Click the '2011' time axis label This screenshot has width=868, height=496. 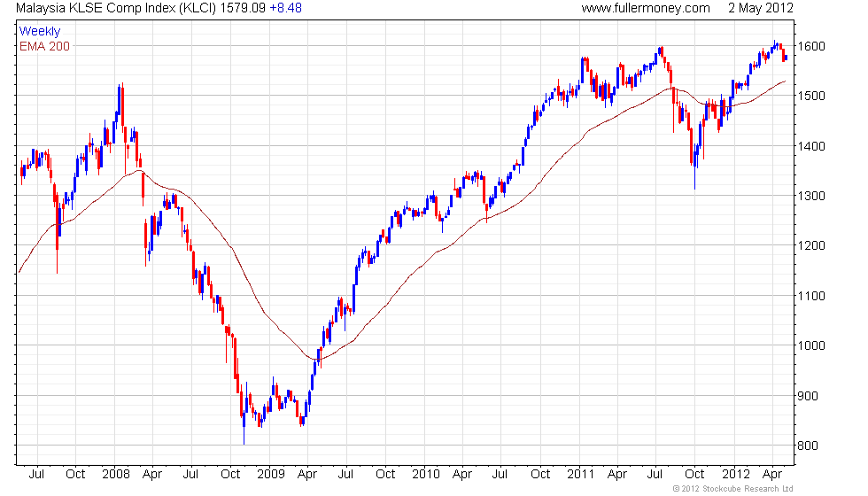(581, 475)
